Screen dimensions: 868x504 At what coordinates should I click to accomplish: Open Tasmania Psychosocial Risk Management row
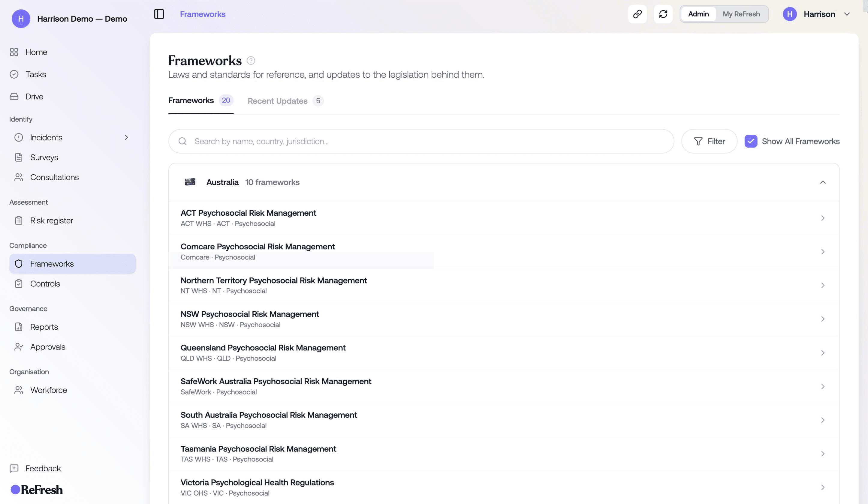point(504,454)
